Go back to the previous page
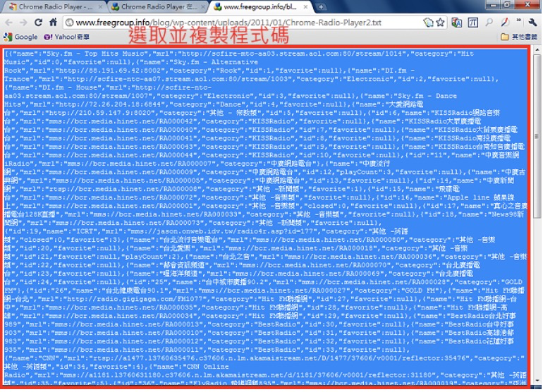This screenshot has width=543, height=392. 8,23
